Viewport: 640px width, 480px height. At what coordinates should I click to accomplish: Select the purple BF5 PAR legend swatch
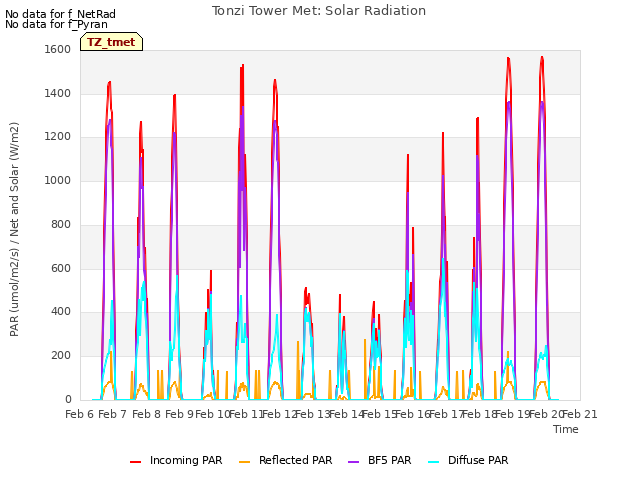tap(353, 461)
